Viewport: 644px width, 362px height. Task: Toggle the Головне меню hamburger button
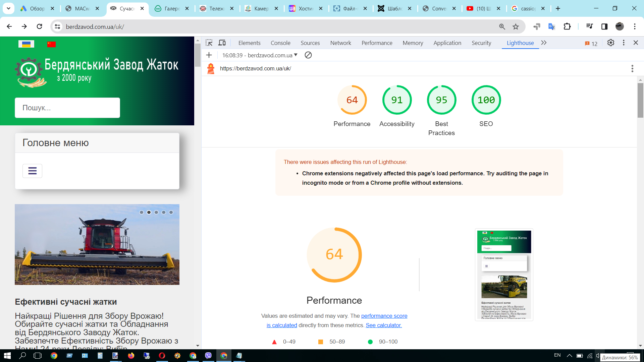click(x=32, y=171)
